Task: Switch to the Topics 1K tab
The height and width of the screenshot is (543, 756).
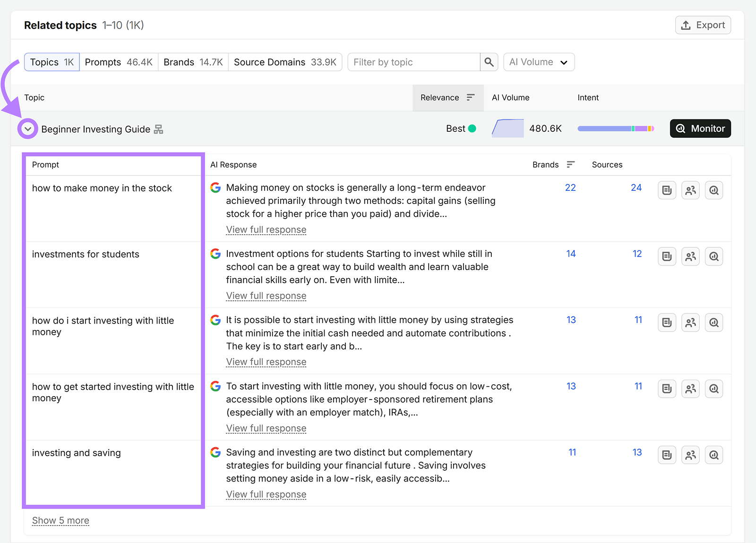Action: tap(52, 62)
